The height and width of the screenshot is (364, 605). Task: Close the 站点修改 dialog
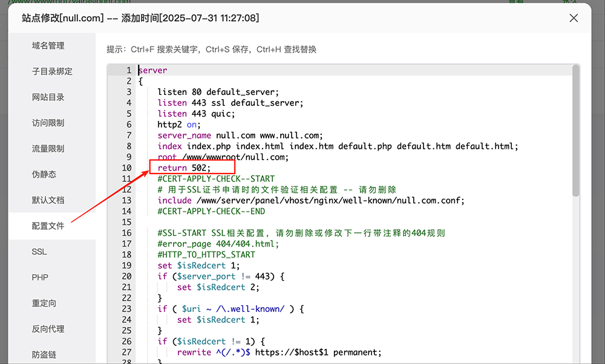coord(574,18)
